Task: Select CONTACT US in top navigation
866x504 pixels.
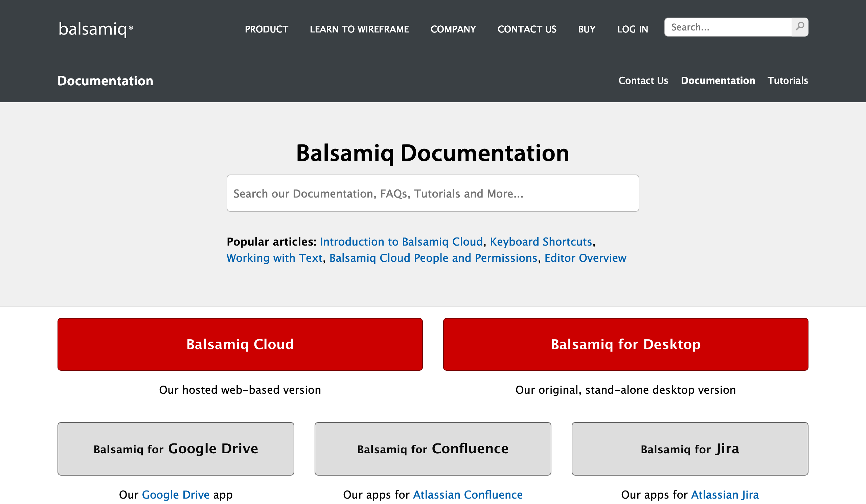Action: (x=527, y=29)
